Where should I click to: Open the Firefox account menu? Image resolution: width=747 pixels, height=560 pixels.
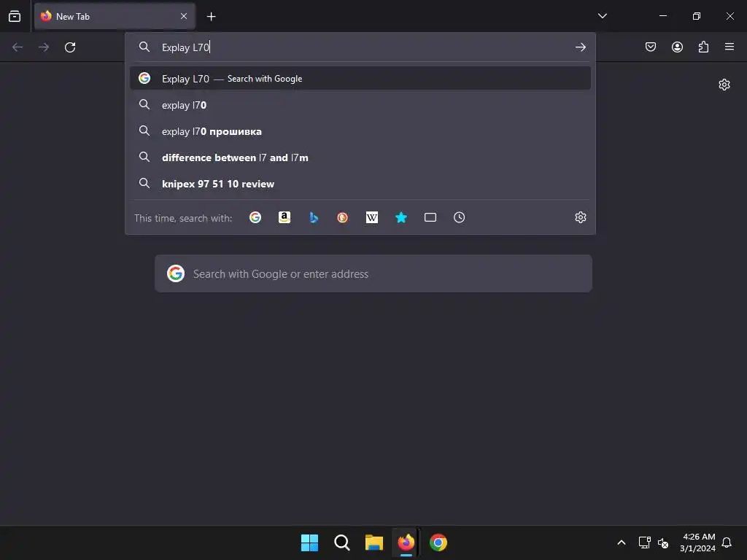pos(677,47)
